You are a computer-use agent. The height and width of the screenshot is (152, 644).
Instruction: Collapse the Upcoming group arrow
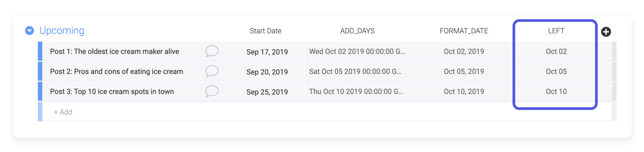pyautogui.click(x=30, y=31)
